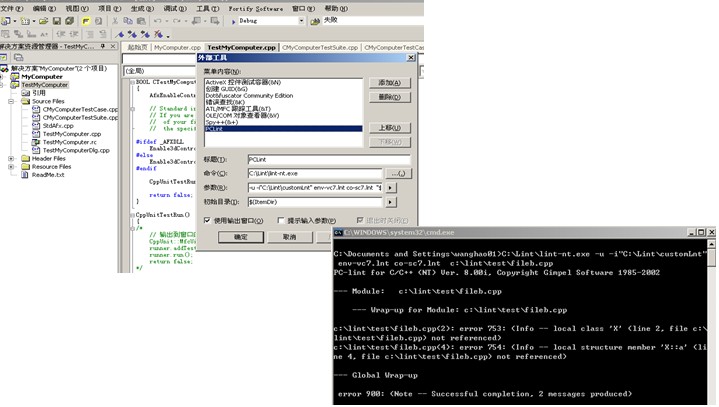The width and height of the screenshot is (719, 407).
Task: Click the 初始目录 input field with $(ItemDir)
Action: (x=315, y=202)
